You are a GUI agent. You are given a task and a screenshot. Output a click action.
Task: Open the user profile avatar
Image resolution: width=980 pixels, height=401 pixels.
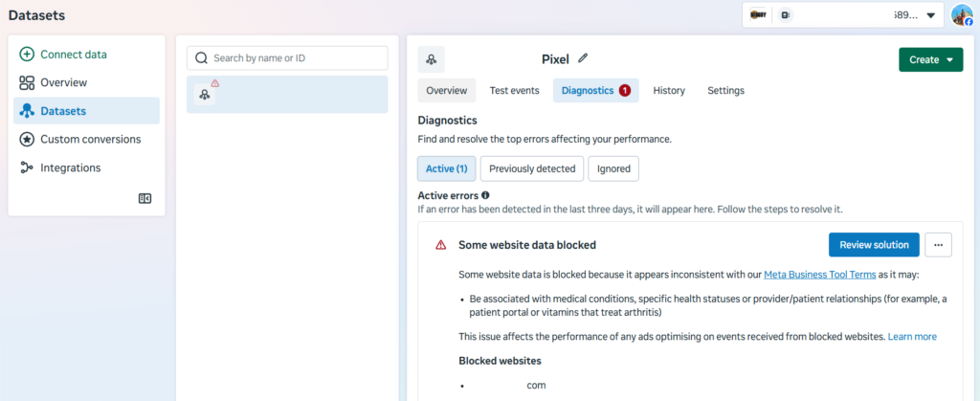963,14
